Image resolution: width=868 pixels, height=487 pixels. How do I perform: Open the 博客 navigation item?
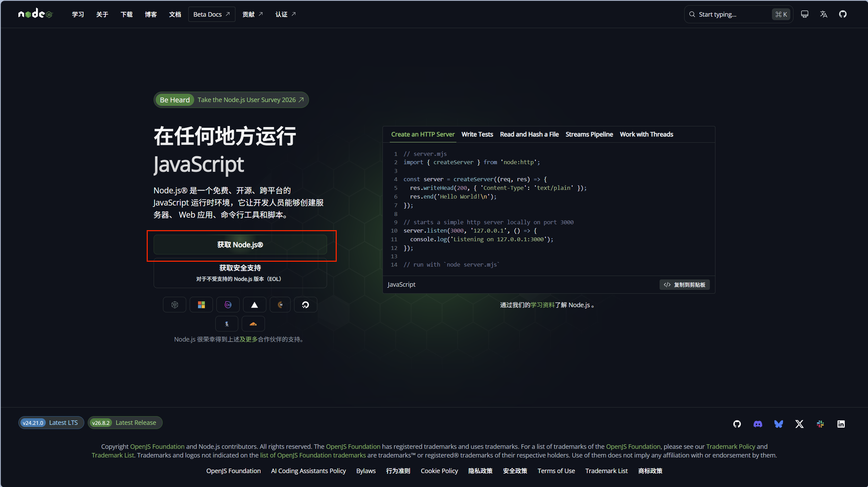coord(151,14)
